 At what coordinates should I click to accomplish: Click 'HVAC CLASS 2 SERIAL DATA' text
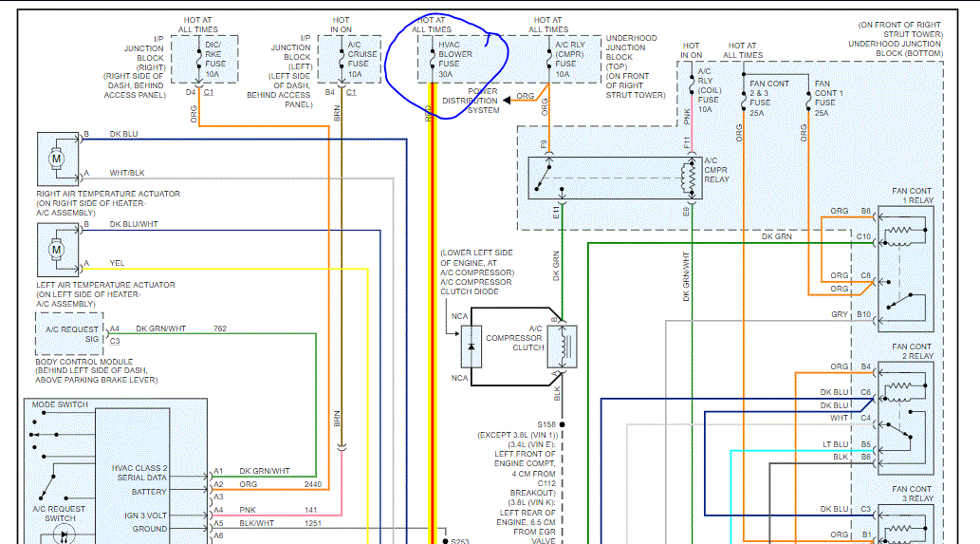(x=139, y=473)
